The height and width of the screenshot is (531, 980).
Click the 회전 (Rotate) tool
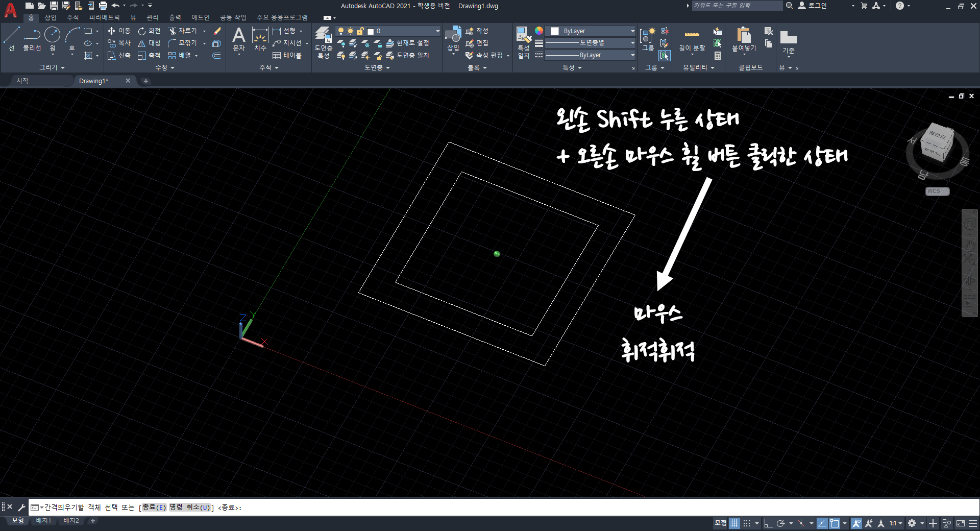click(149, 31)
